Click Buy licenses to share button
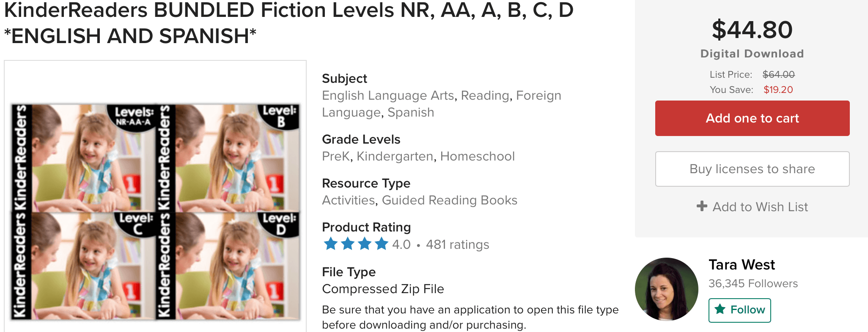This screenshot has width=868, height=332. 752,169
